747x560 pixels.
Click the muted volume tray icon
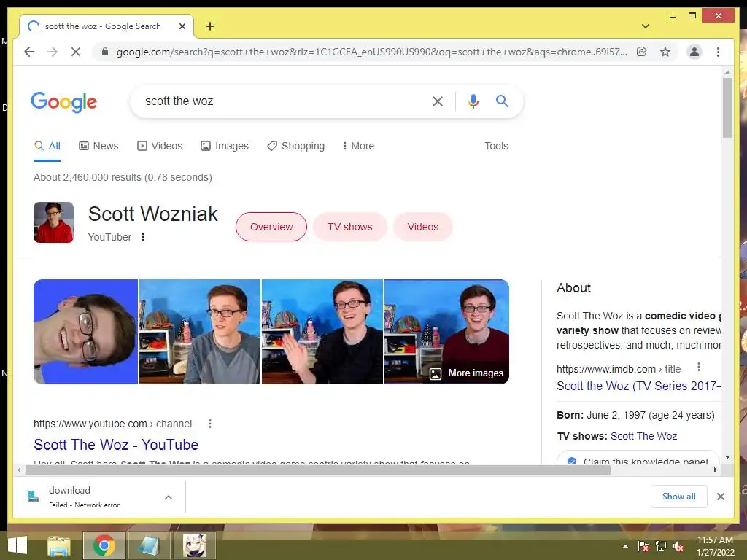(679, 546)
